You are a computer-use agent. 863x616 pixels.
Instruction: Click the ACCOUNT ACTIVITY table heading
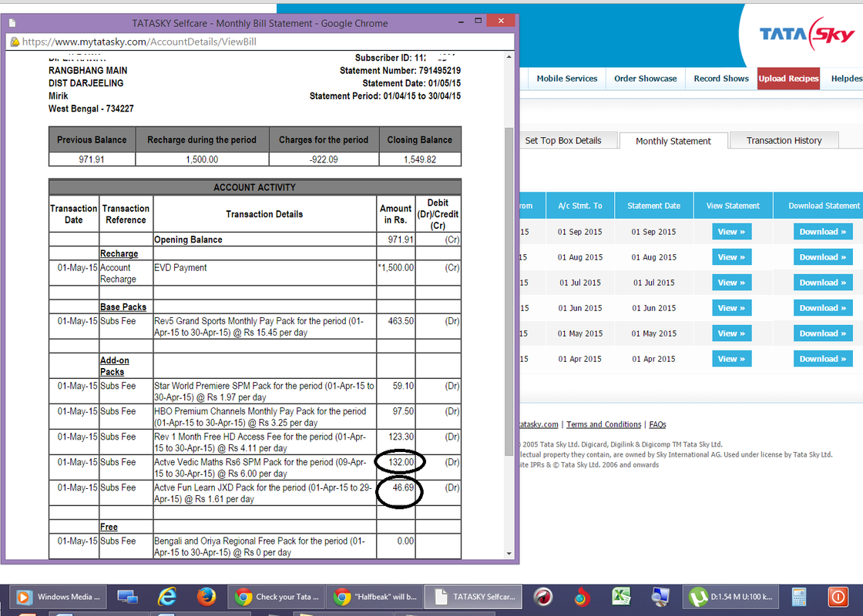[x=255, y=188]
